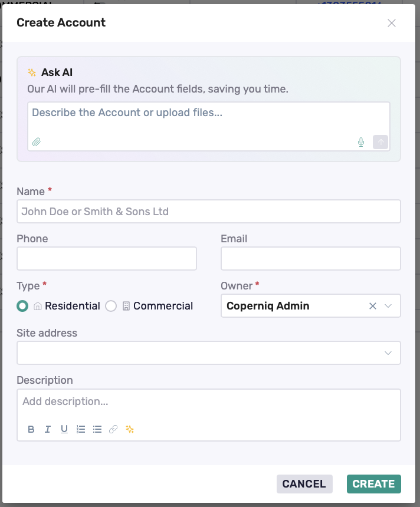Start voice input with the microphone icon
Image resolution: width=420 pixels, height=507 pixels.
(x=361, y=142)
